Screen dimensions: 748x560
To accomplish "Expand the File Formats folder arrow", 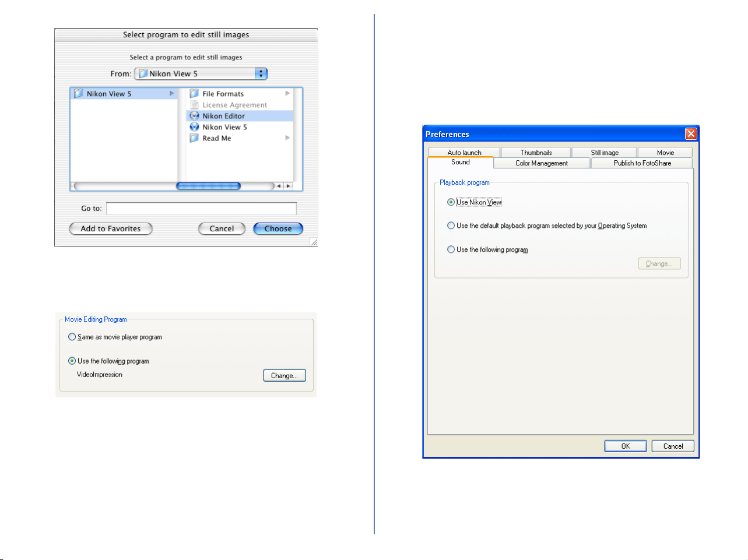I will click(x=287, y=93).
